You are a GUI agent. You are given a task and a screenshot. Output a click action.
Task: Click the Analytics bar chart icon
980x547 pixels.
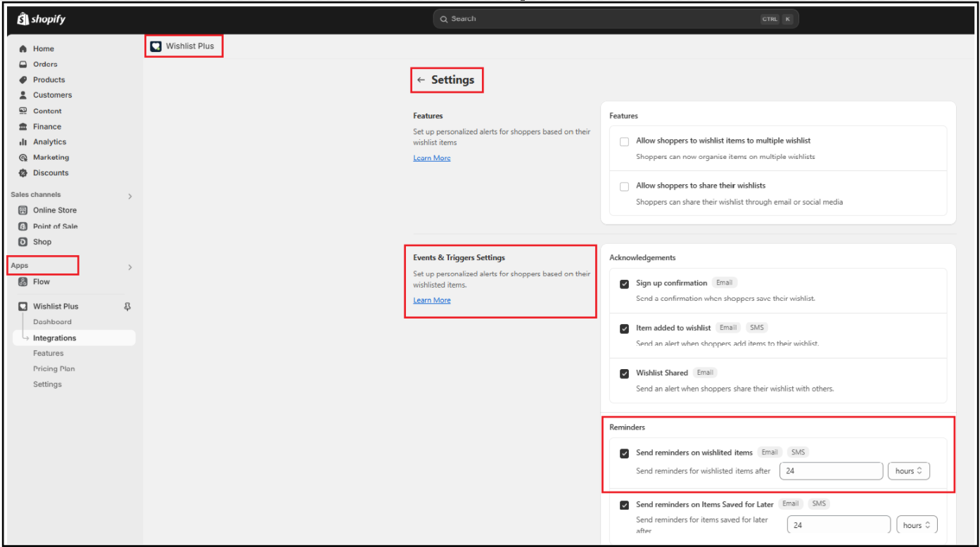pos(23,142)
